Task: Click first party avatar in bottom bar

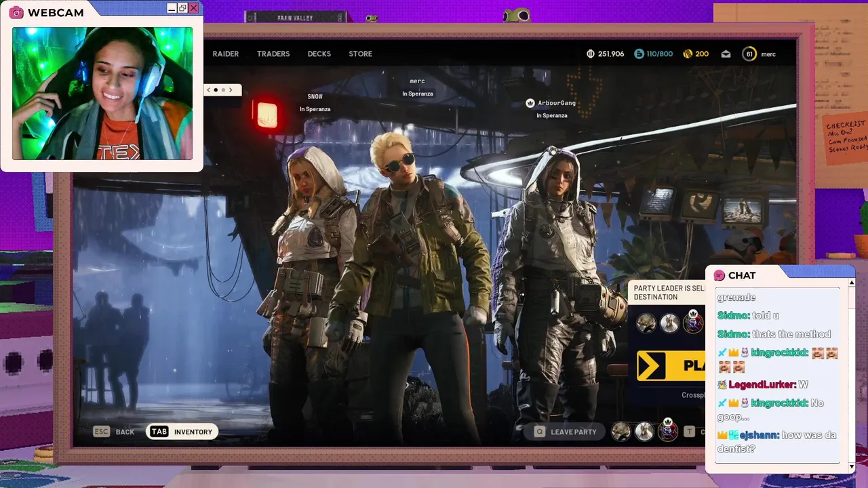Action: point(621,432)
